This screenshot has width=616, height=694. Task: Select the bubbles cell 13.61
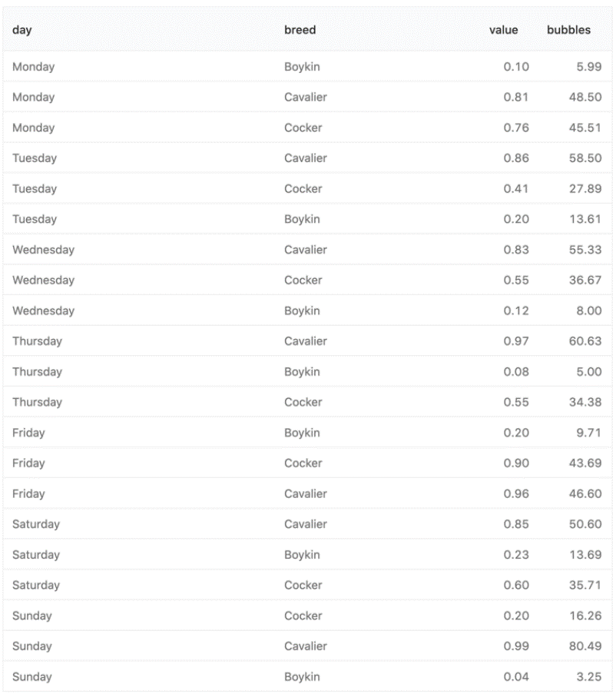[585, 219]
